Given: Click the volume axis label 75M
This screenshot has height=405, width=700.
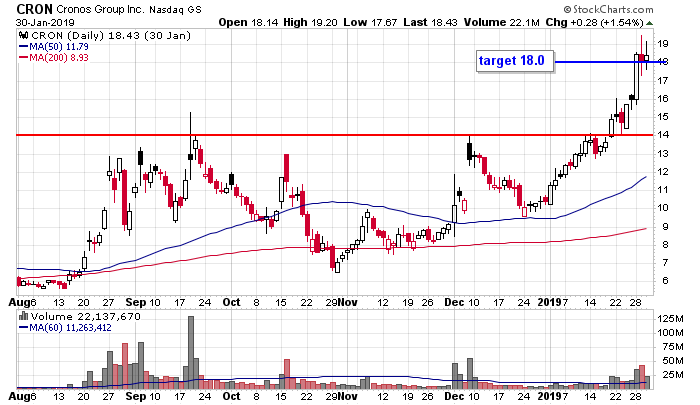Looking at the screenshot, I should [x=673, y=347].
